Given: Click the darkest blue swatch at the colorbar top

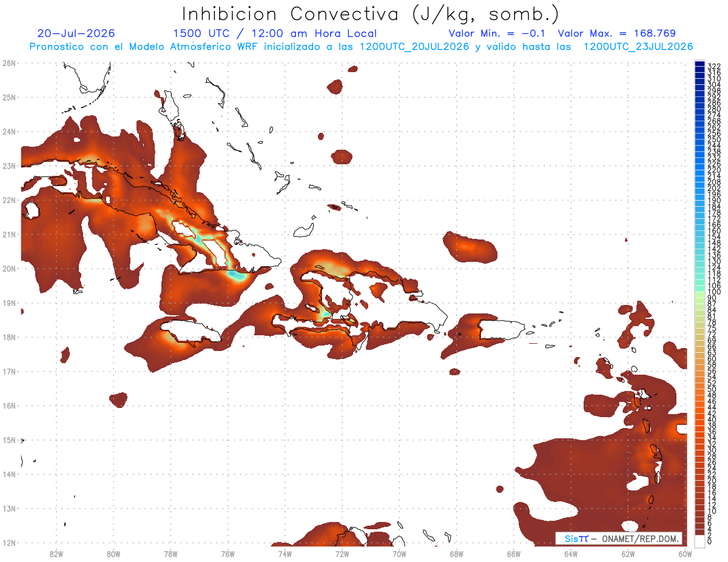Looking at the screenshot, I should tap(699, 64).
